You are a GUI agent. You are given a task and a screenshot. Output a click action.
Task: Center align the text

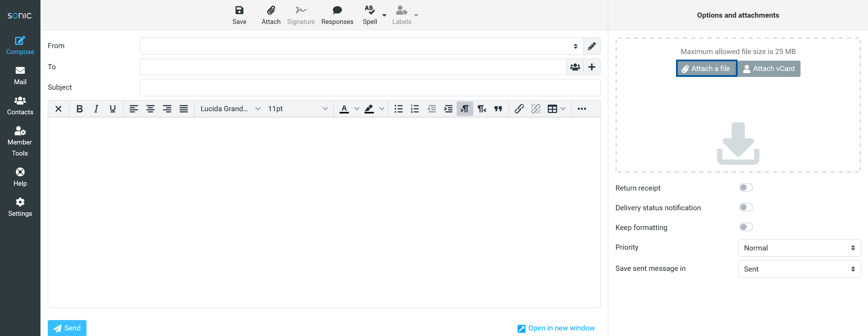coord(150,109)
